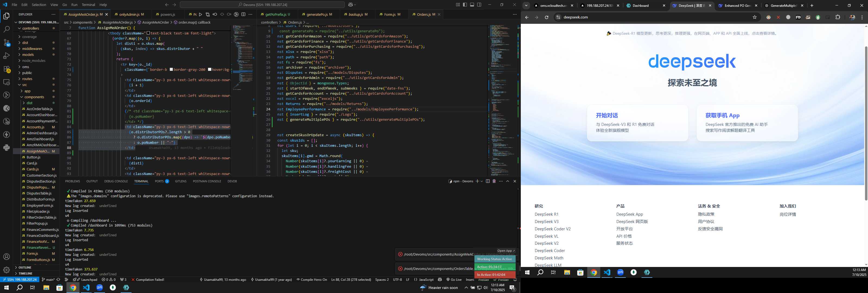Click VS Code command center search box
The width and height of the screenshot is (868, 293).
click(262, 5)
